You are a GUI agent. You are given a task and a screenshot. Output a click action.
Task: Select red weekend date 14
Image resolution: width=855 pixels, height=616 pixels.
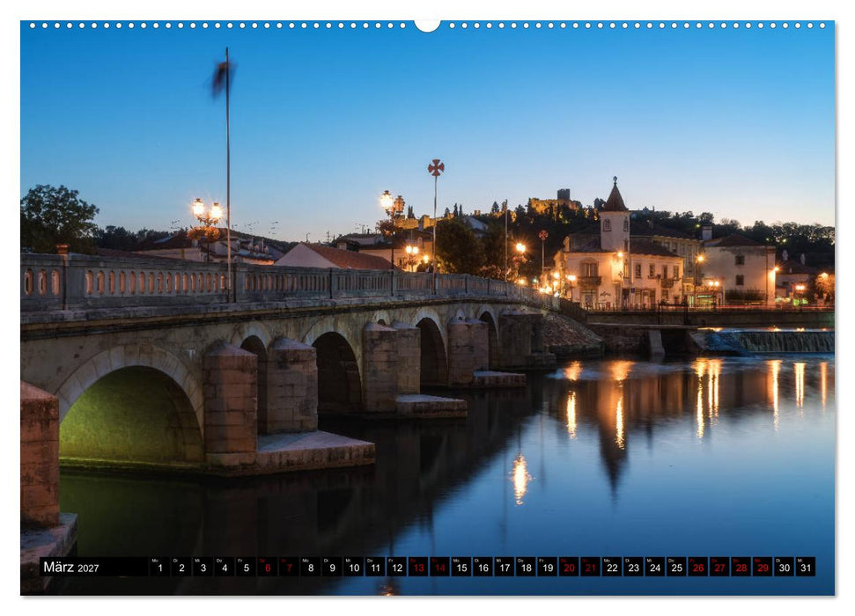pyautogui.click(x=440, y=567)
